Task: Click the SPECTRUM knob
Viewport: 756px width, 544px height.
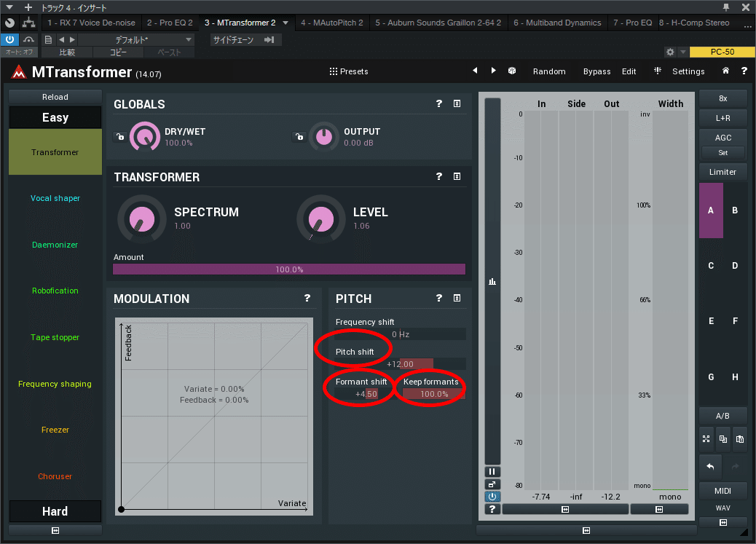Action: point(142,218)
